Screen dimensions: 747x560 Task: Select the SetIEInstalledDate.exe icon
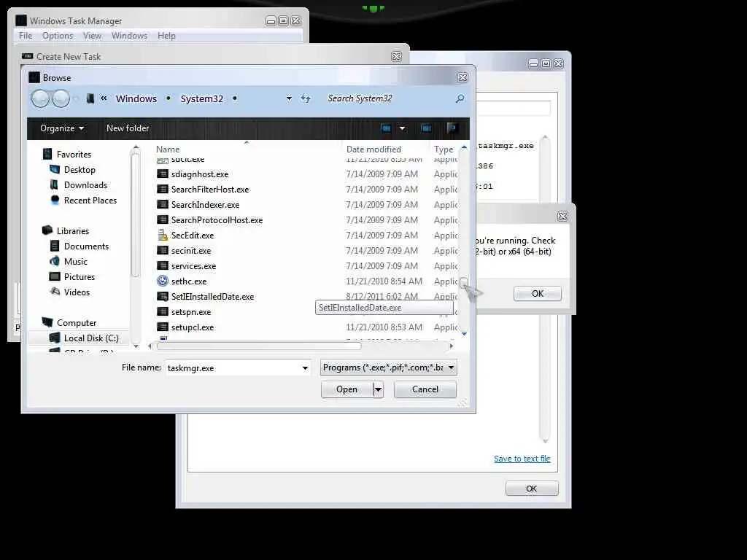[x=163, y=297]
